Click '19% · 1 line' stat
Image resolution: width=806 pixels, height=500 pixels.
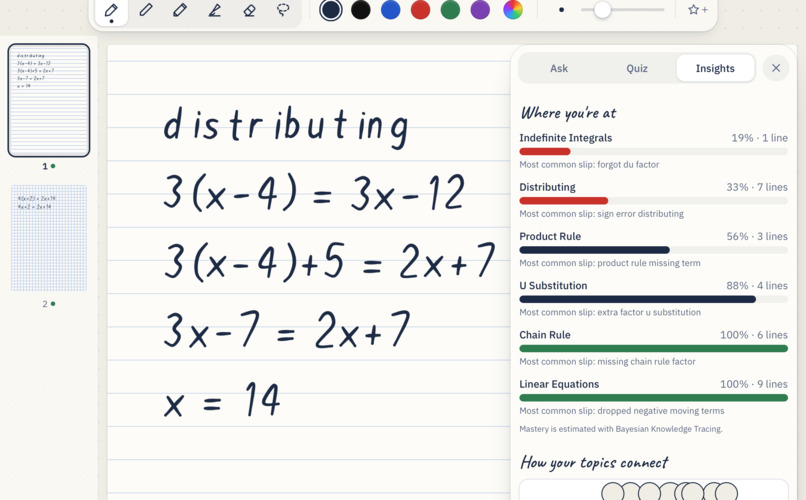(x=759, y=138)
